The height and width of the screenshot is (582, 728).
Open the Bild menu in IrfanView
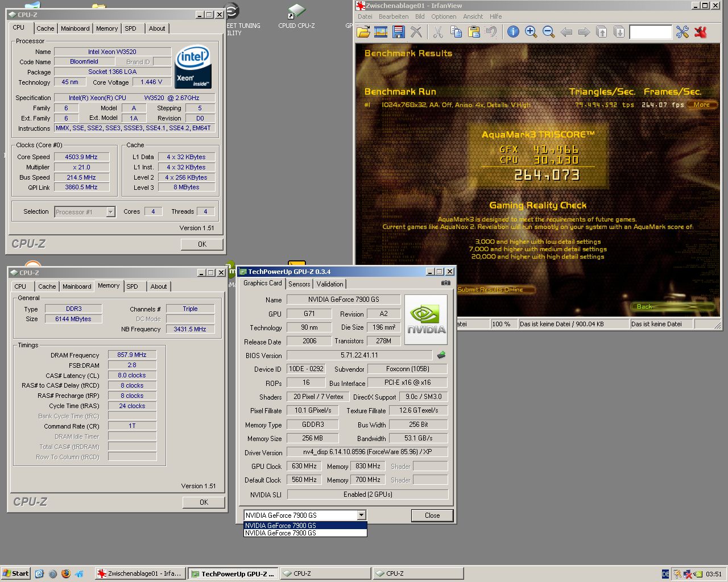pyautogui.click(x=420, y=16)
